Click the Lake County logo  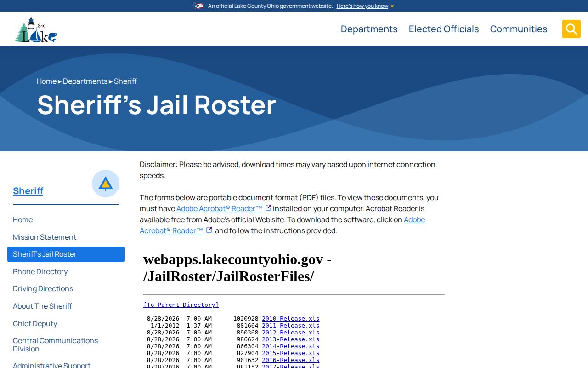36,29
